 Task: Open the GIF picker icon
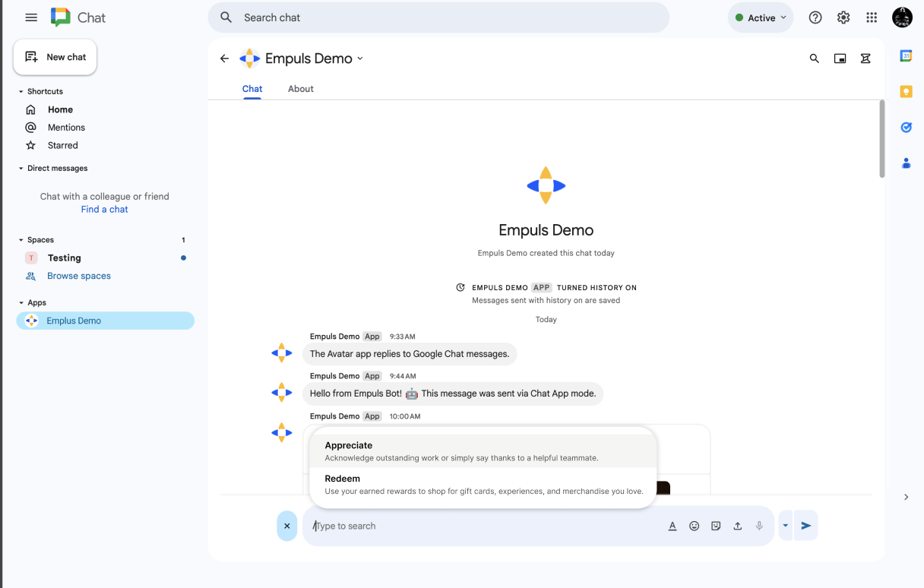click(716, 526)
